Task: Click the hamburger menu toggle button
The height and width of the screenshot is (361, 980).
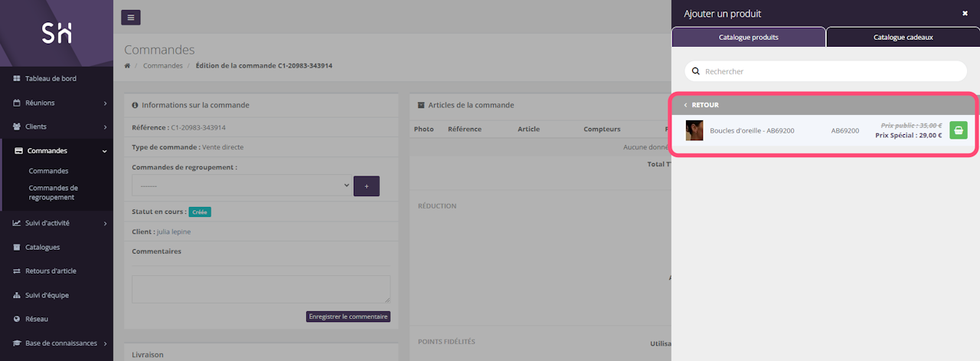Action: (x=131, y=18)
